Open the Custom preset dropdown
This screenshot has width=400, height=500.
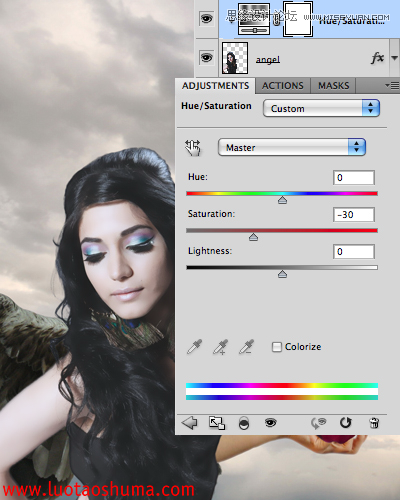point(321,108)
